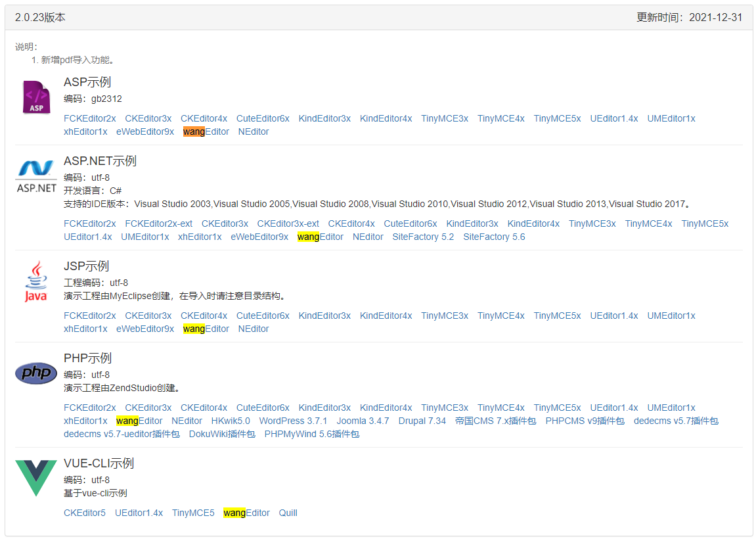
Task: Open KindEditor4x link in ASP.NET section
Action: pyautogui.click(x=533, y=224)
